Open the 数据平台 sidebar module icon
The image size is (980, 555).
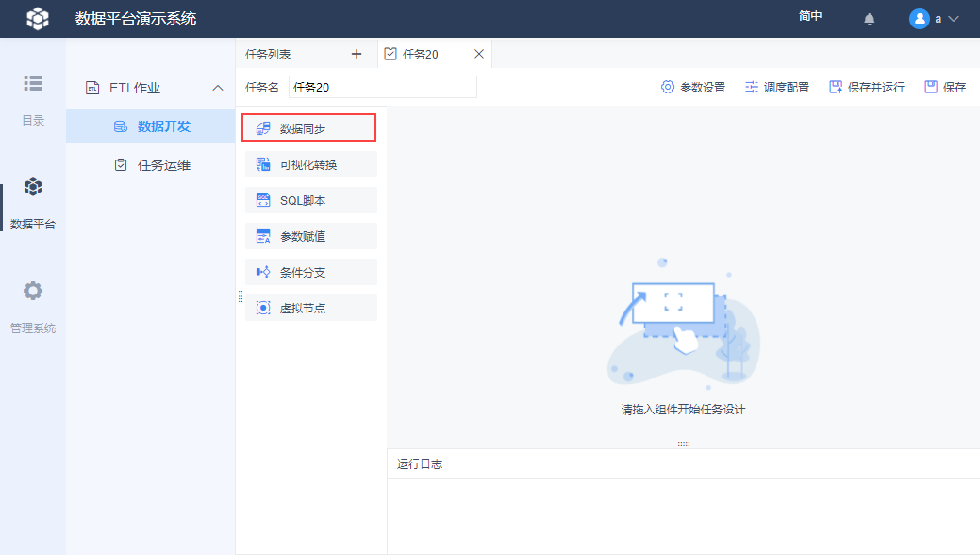coord(33,187)
